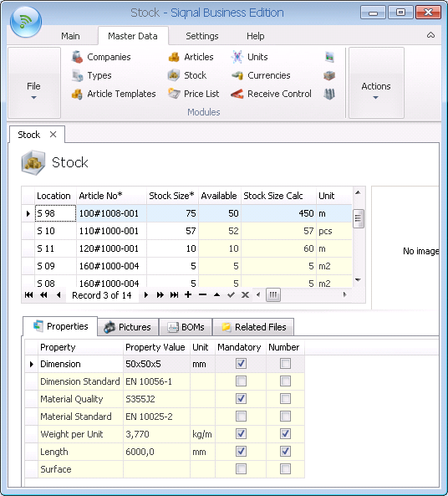The image size is (448, 496).
Task: Check Mandatory for Material Standard
Action: point(241,417)
